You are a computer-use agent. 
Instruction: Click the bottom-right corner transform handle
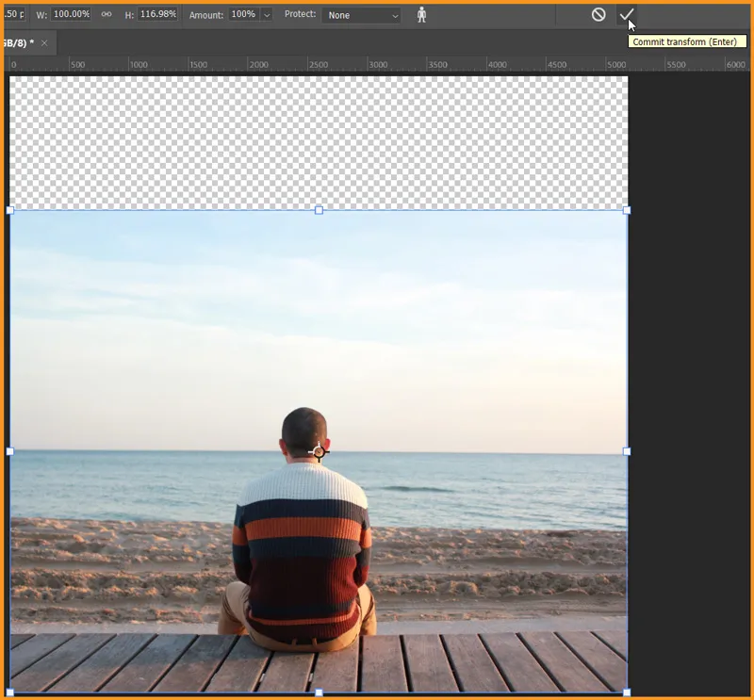click(x=627, y=692)
